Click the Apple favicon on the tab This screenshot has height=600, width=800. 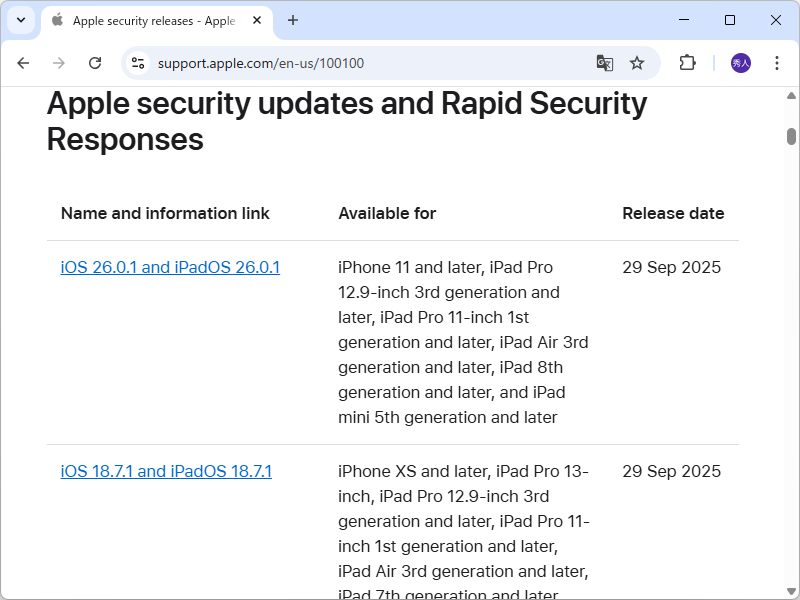pyautogui.click(x=57, y=20)
